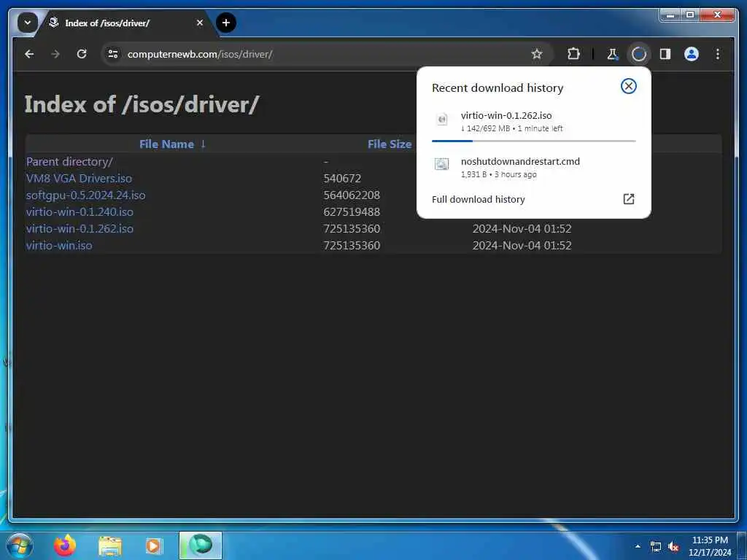
Task: Sort by File Size column header
Action: [390, 144]
